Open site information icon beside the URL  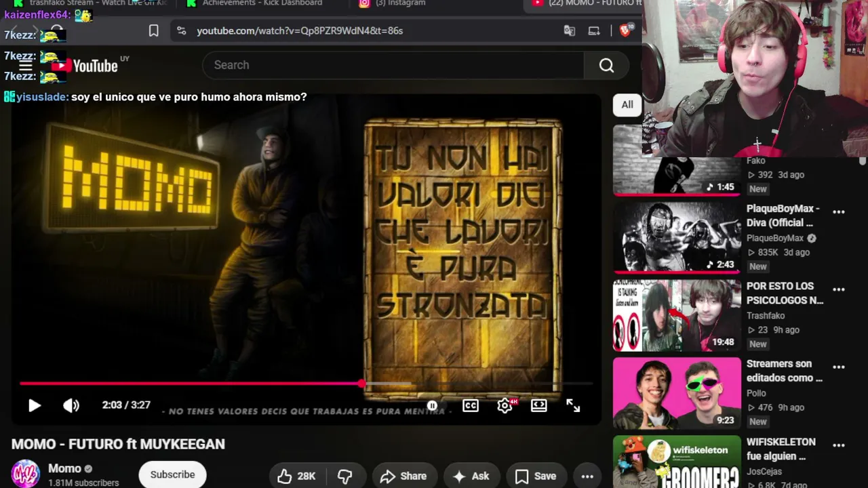pos(181,30)
